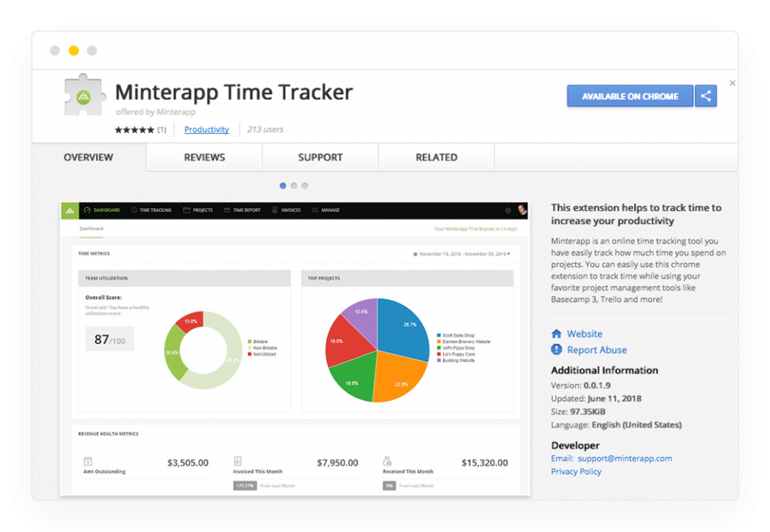Click the yellow window control dot

[74, 50]
